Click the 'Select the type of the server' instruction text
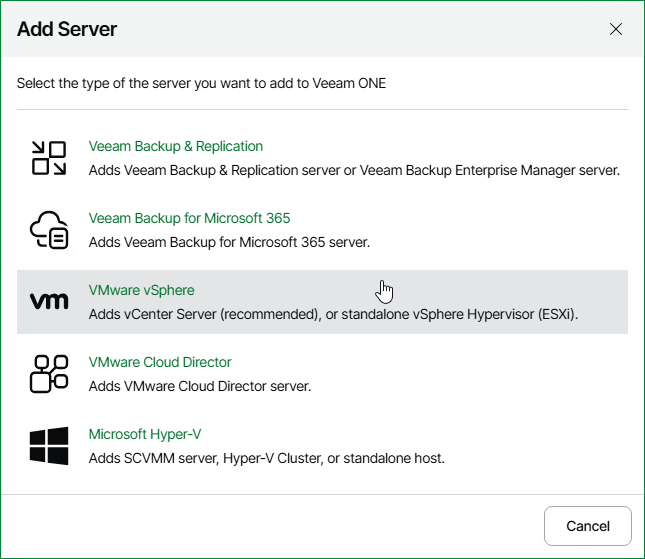 (201, 84)
